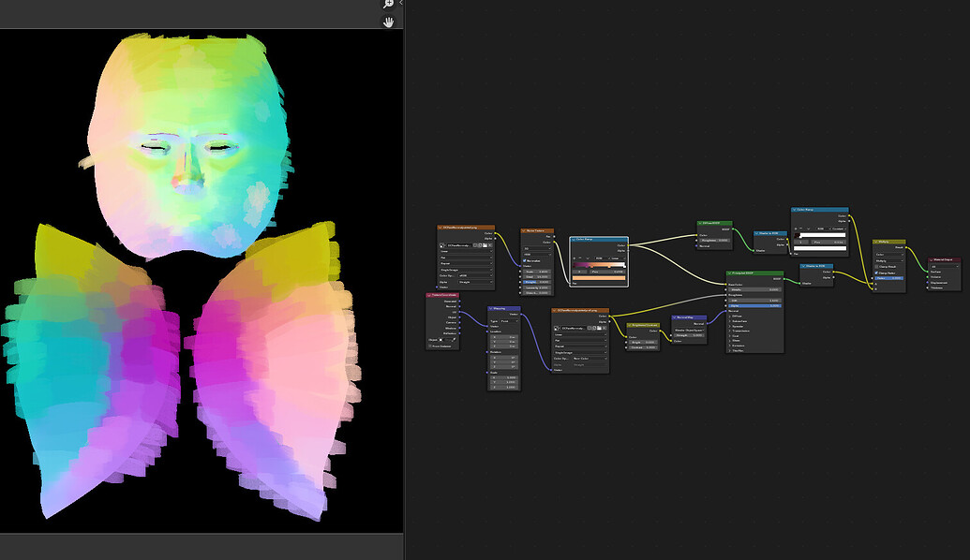The width and height of the screenshot is (970, 560).
Task: Collapse the Noise Texture node
Action: point(523,230)
